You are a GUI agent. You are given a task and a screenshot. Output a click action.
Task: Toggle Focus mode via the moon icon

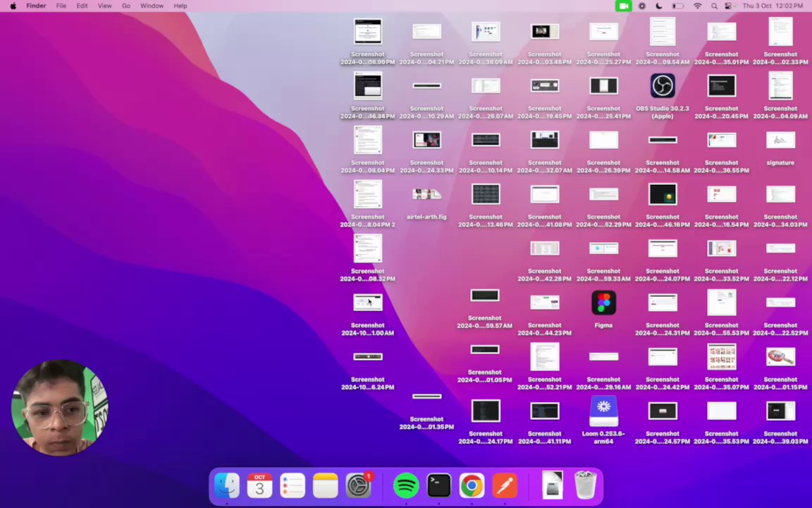click(659, 6)
